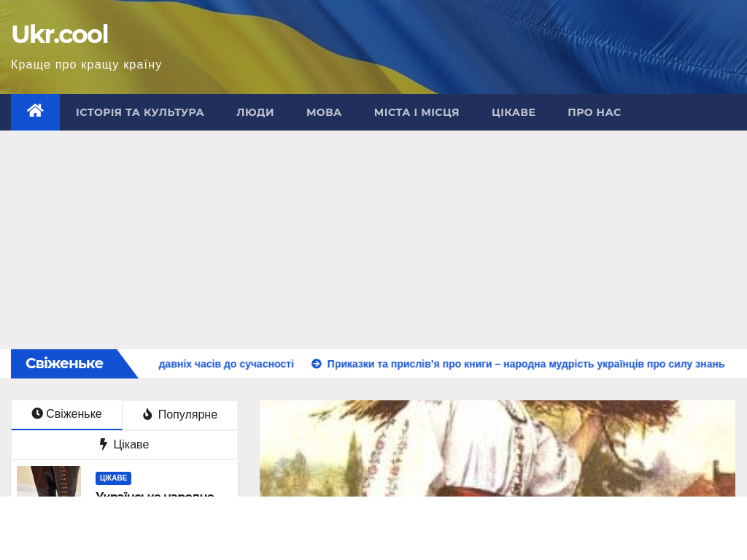This screenshot has height=560, width=747.
Task: Switch to the Популярне tab
Action: tap(180, 415)
